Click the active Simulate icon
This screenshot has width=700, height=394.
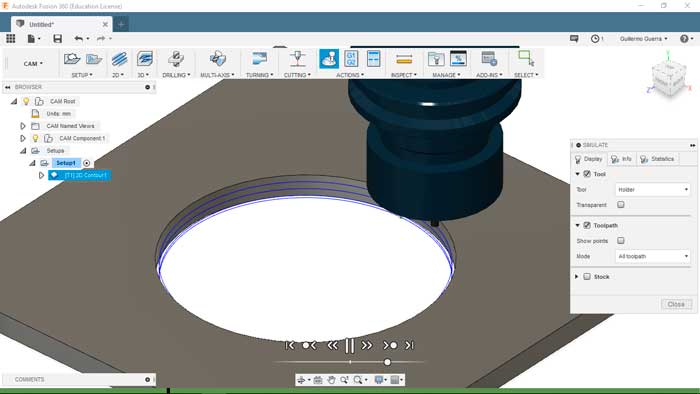[x=329, y=59]
